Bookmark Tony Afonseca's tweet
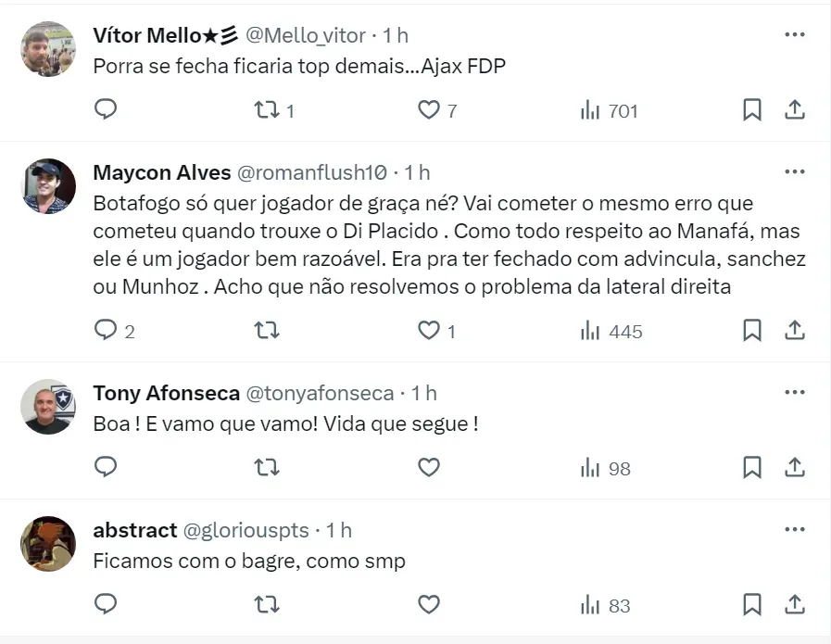This screenshot has height=644, width=831. 752,467
